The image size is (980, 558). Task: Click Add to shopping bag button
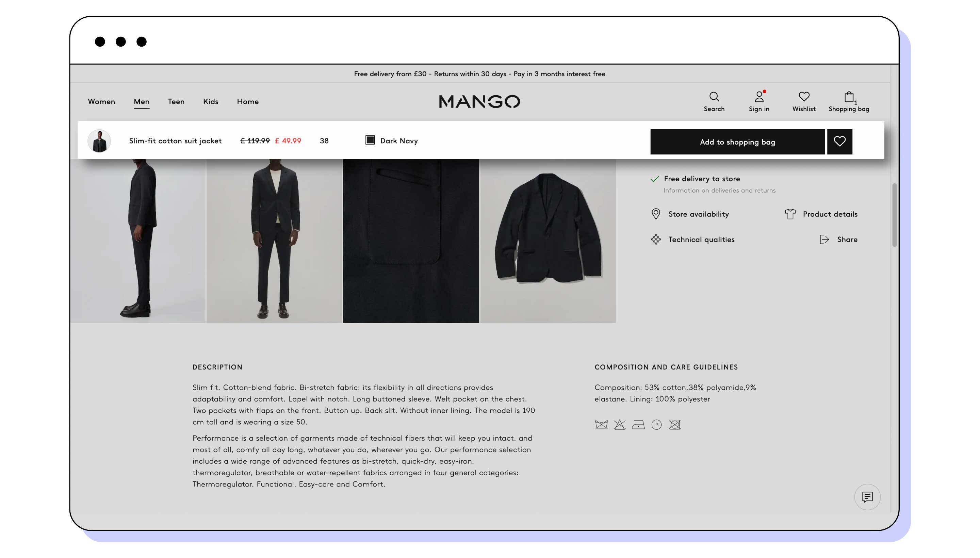click(x=737, y=142)
